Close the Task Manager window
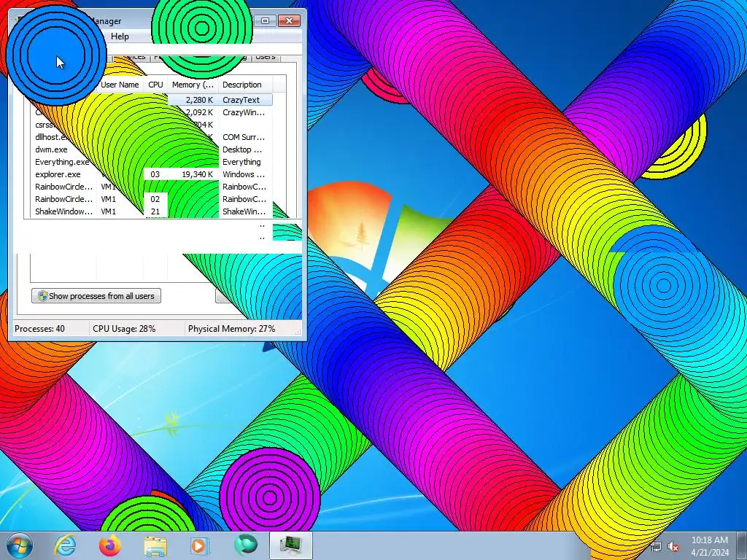This screenshot has height=560, width=747. click(289, 20)
